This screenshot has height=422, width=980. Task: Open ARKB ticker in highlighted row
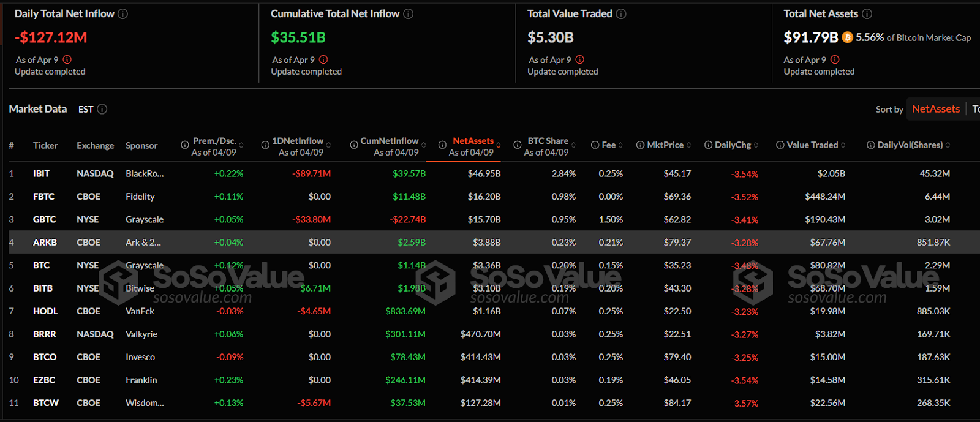(x=45, y=243)
